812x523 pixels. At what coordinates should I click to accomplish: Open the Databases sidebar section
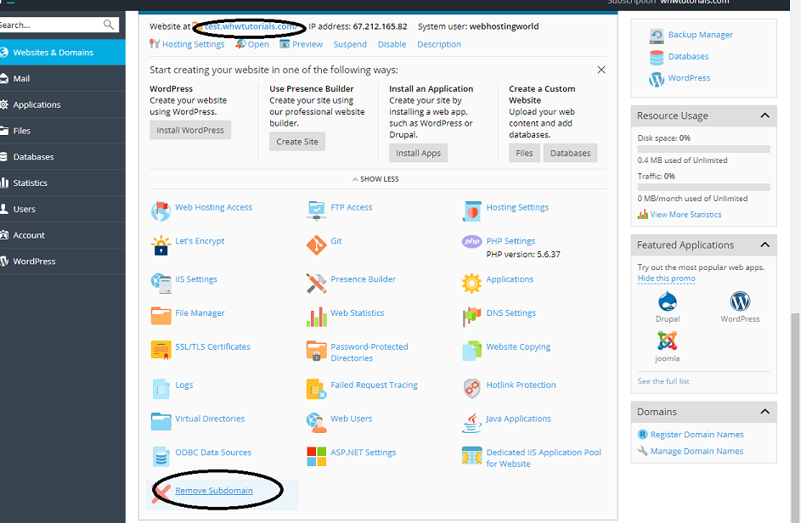pyautogui.click(x=32, y=156)
